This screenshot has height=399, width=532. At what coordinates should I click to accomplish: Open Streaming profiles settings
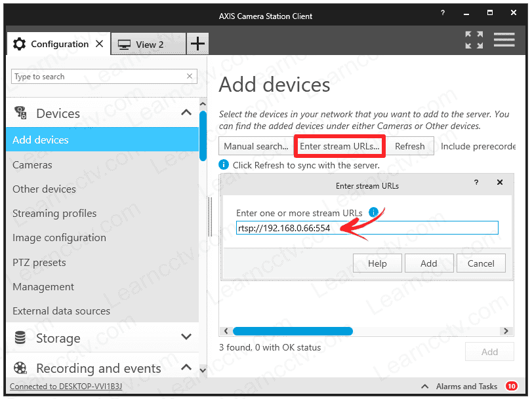[54, 213]
